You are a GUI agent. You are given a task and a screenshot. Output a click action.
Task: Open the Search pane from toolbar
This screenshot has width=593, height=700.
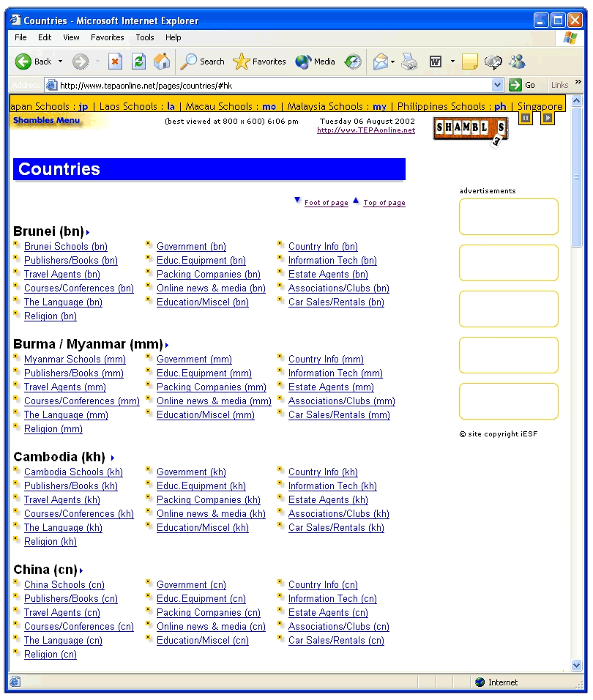(203, 62)
